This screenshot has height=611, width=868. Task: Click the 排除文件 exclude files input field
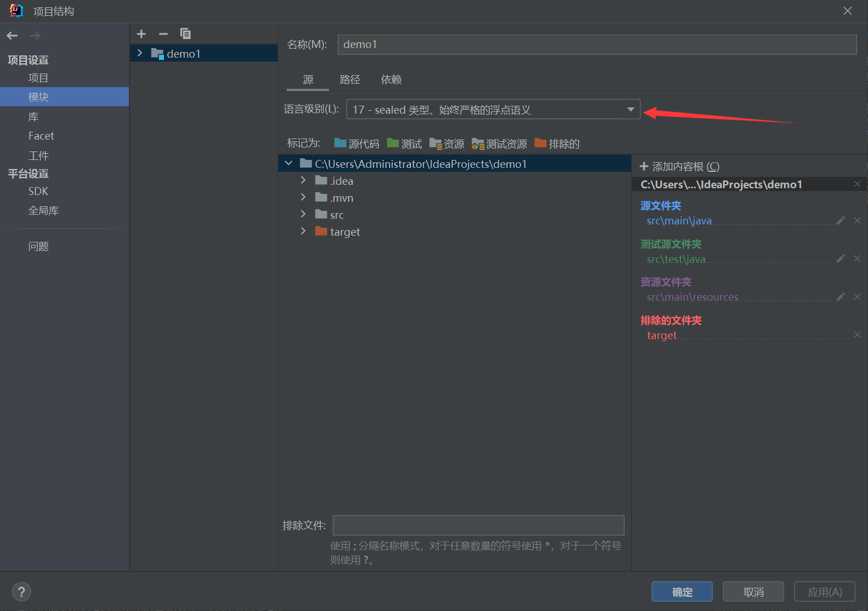pos(478,525)
